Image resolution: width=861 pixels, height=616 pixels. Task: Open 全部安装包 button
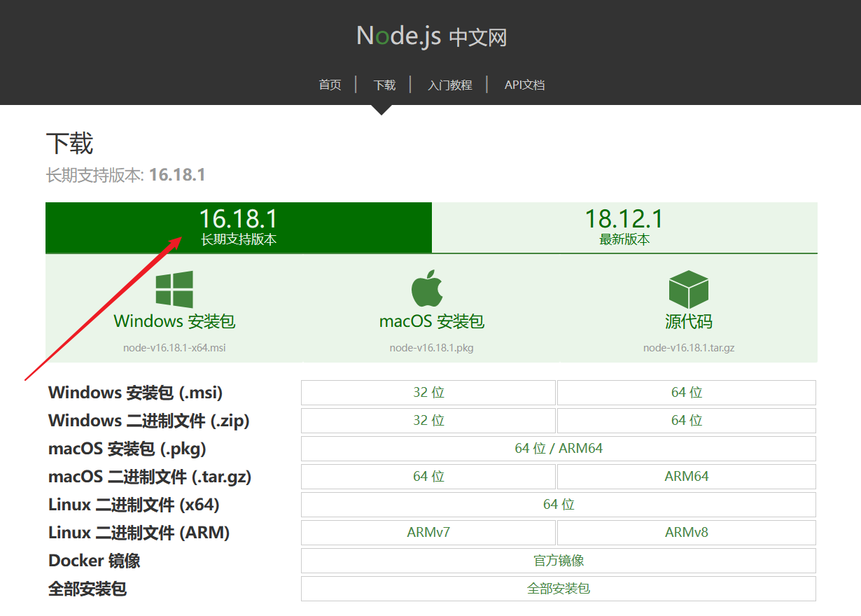(559, 589)
